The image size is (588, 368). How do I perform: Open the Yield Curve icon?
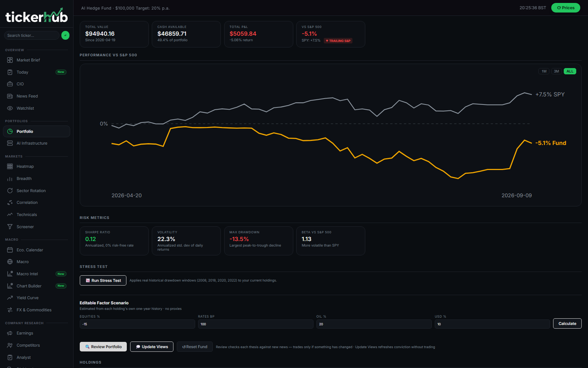(x=10, y=298)
